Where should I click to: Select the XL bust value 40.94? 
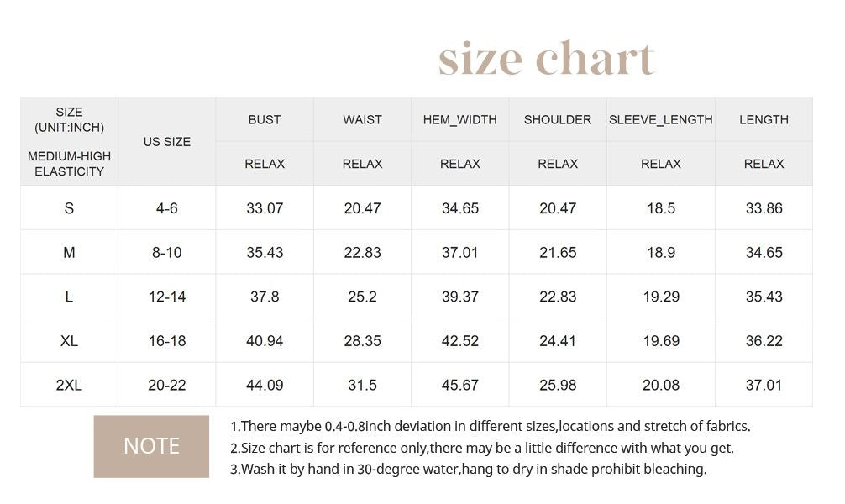click(x=265, y=341)
